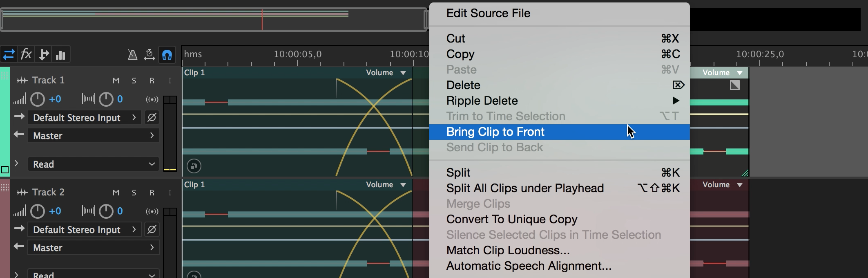
Task: Click the phase invert icon on Track 1
Action: 152,117
